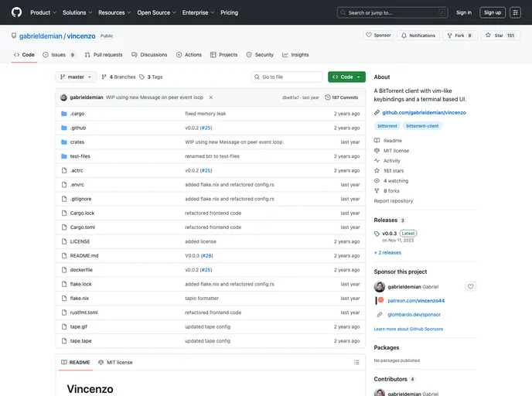Open the Pull requests tab
Screen dimensions: 532x396
point(104,55)
